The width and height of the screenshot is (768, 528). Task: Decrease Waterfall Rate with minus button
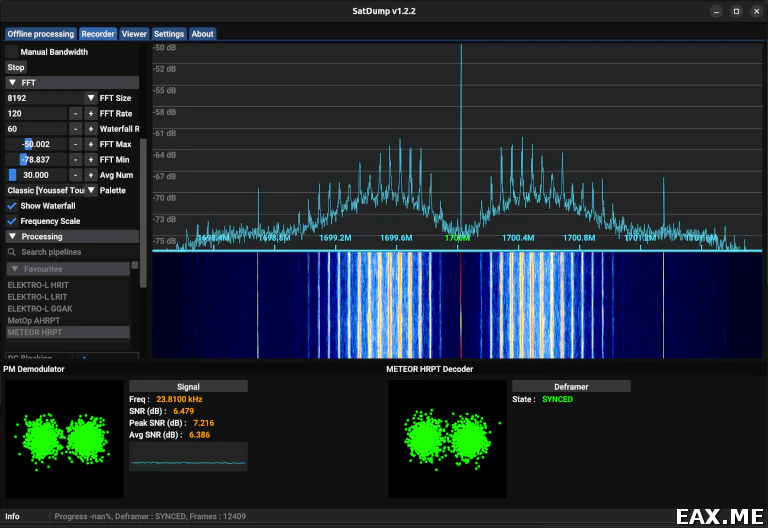(75, 129)
